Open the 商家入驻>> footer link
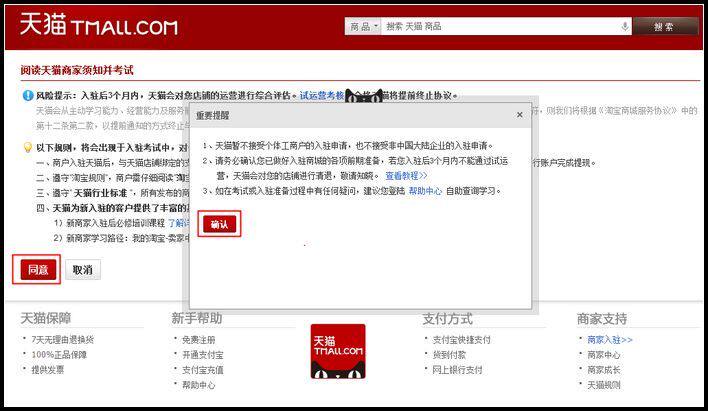The height and width of the screenshot is (411, 708). coord(610,340)
